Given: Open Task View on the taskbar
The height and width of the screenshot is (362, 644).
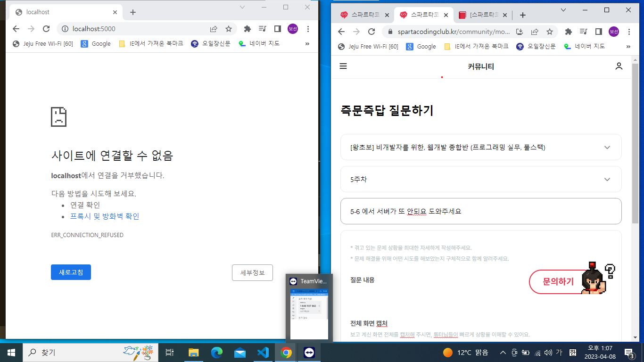Looking at the screenshot, I should pos(170,353).
